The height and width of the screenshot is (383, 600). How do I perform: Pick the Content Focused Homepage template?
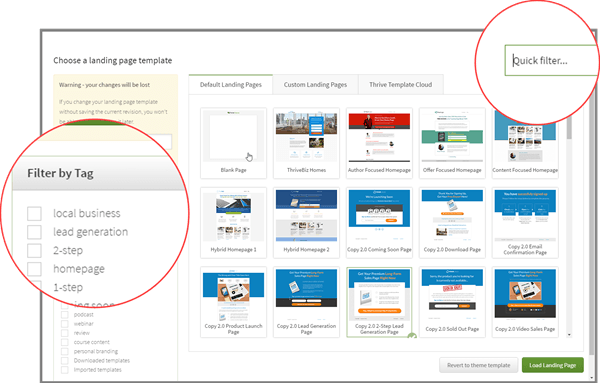[x=525, y=143]
